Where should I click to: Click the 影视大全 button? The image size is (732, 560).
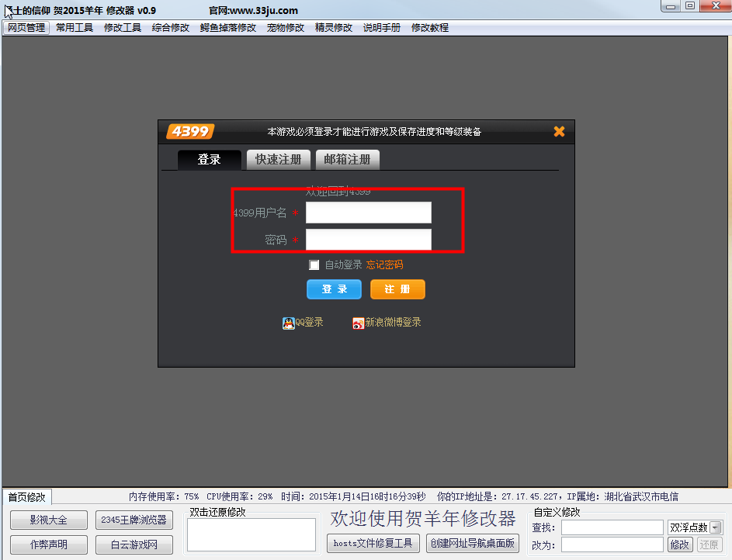point(49,520)
